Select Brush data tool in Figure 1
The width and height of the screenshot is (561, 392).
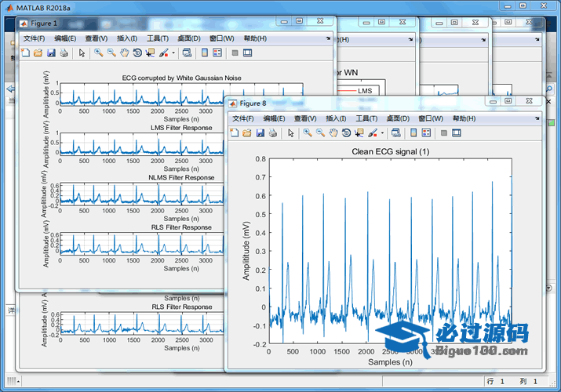click(163, 53)
